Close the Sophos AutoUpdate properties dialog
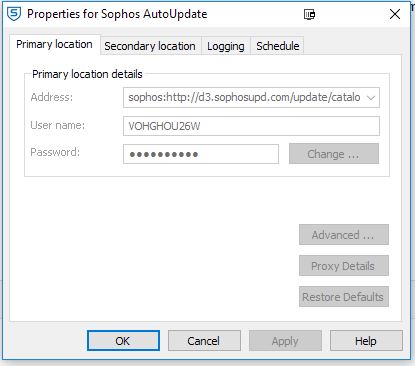415x366 pixels. coord(395,14)
